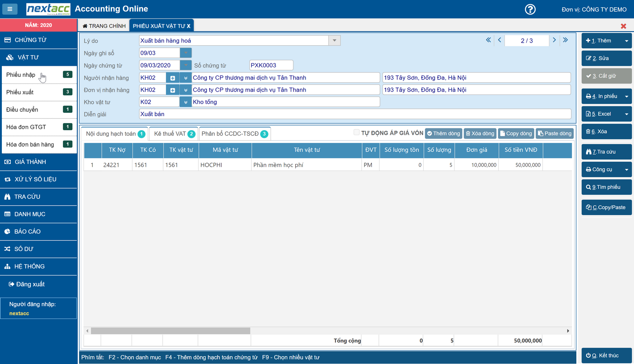This screenshot has width=634, height=364.
Task: Switch to the Trang chính tab
Action: (x=104, y=26)
